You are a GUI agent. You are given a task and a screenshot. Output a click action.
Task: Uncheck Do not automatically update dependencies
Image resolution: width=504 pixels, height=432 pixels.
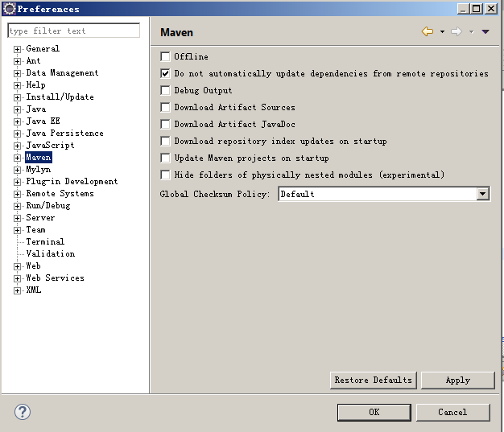pos(165,73)
